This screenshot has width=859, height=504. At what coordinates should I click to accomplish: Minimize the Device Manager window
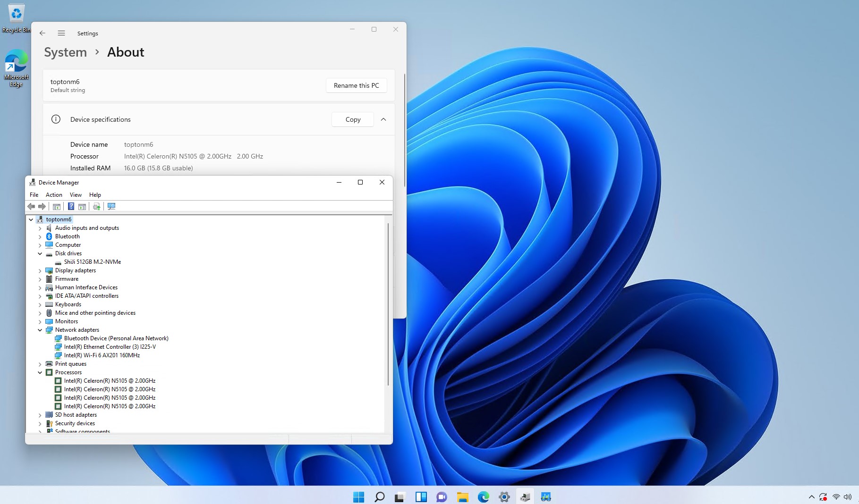pos(339,182)
